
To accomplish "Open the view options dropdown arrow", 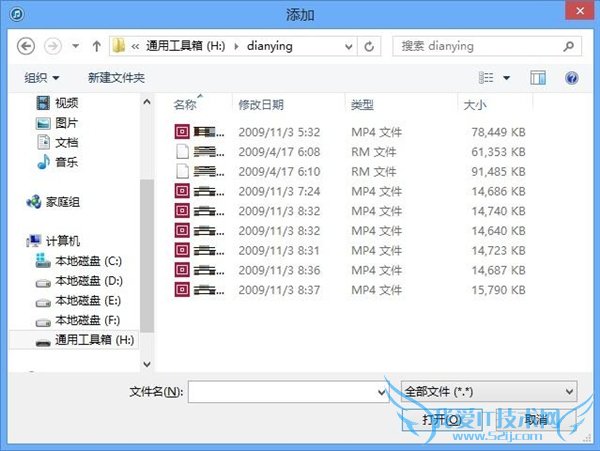I will pos(506,78).
